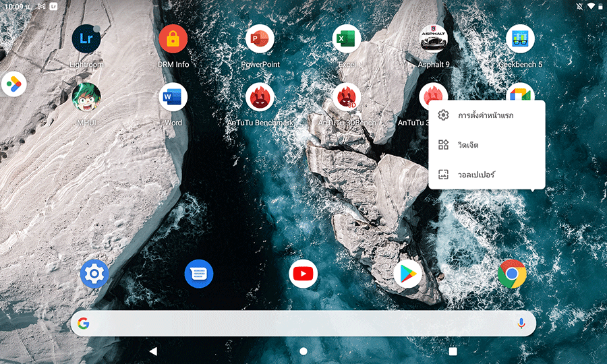Open Geekbench 5 benchmark app

520,39
